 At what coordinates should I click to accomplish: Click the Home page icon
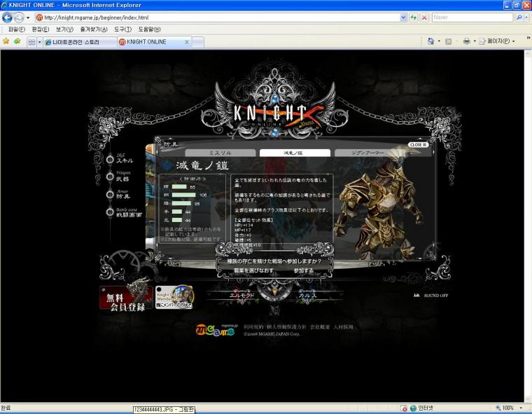coord(431,41)
